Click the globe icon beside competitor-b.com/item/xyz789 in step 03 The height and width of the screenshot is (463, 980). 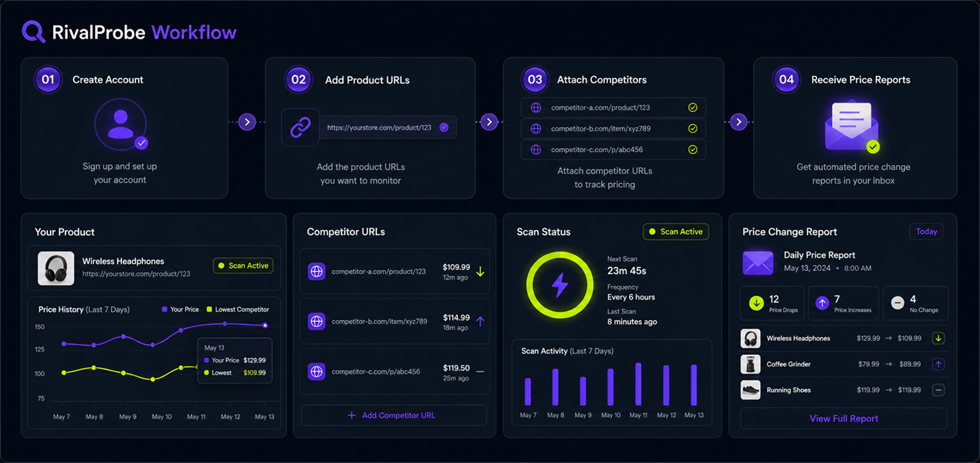click(x=536, y=129)
